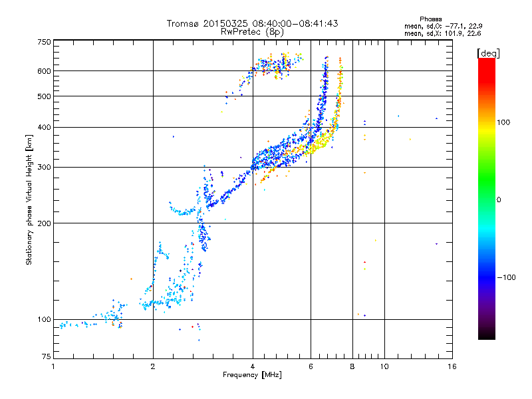Viewport: 532px width, 399px height.
Task: Click the x-axis tick label '2'
Action: [153, 366]
